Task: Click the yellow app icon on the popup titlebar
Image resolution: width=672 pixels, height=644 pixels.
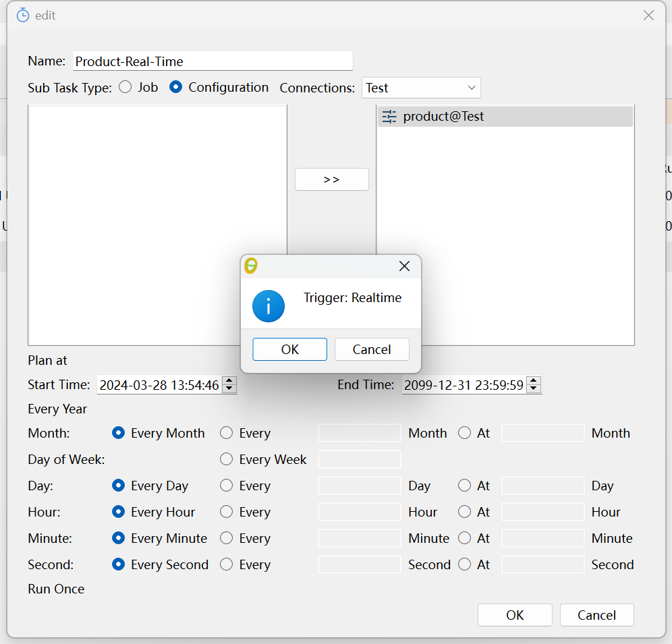Action: (250, 266)
